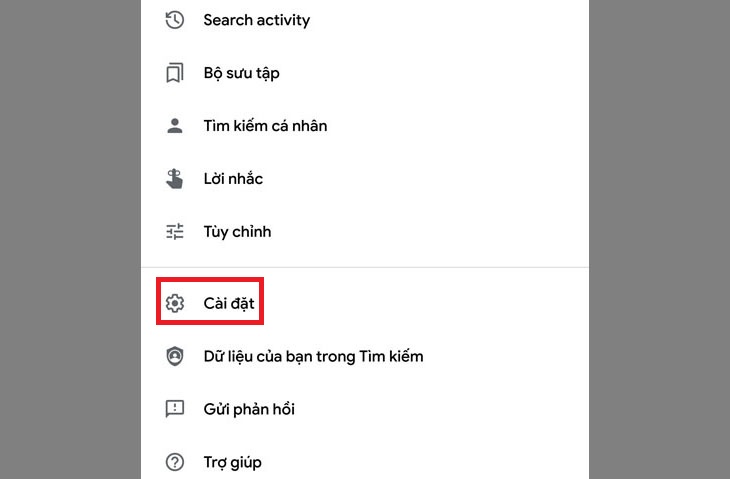
Task: Click the Search activity clock icon
Action: (x=175, y=20)
